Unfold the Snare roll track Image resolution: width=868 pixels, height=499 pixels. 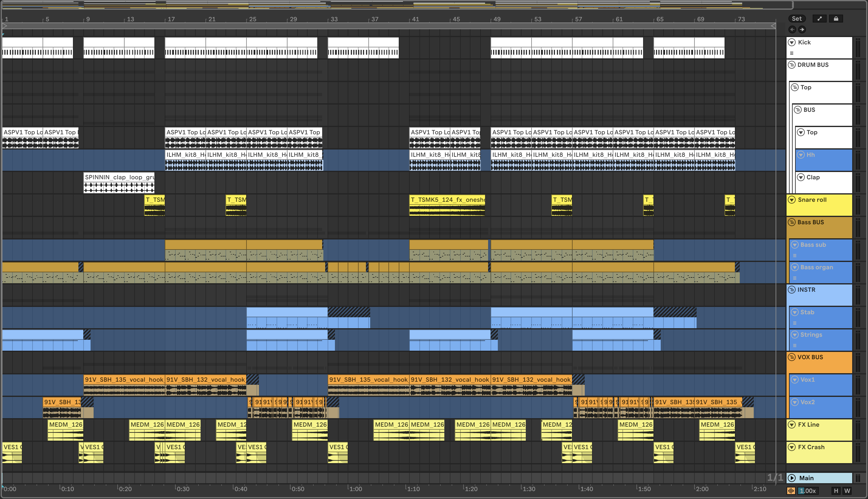tap(792, 200)
